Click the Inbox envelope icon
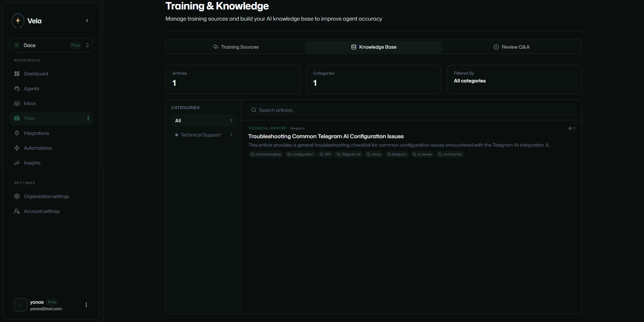 17,103
